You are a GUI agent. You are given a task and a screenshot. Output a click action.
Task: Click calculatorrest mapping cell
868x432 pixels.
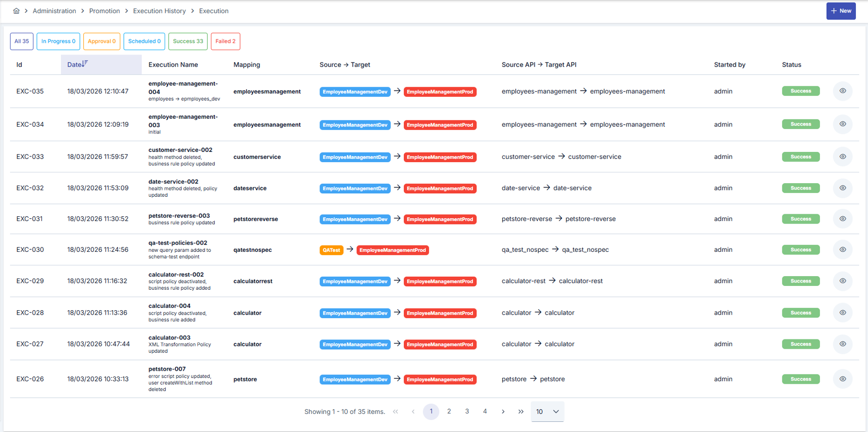click(253, 281)
